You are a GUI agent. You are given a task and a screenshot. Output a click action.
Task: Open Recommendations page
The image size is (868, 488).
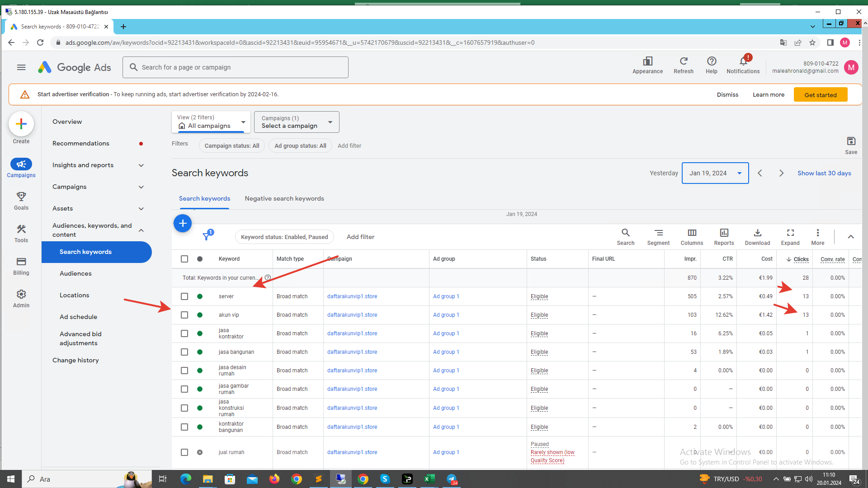(81, 143)
